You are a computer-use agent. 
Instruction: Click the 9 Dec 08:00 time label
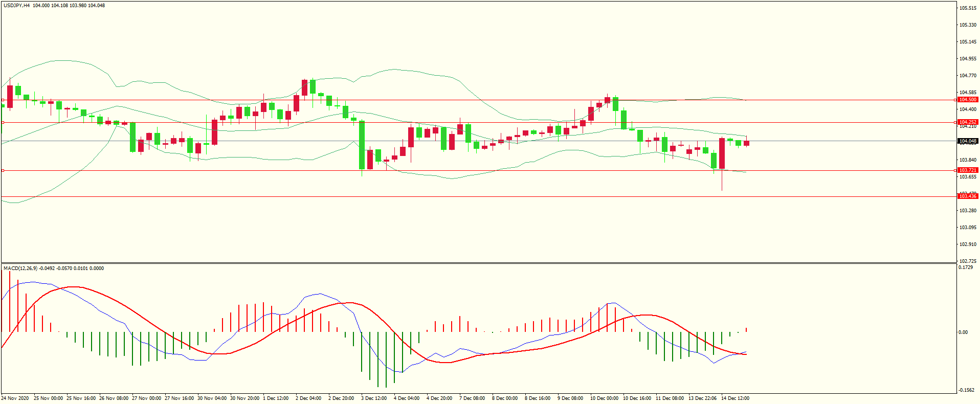[570, 398]
